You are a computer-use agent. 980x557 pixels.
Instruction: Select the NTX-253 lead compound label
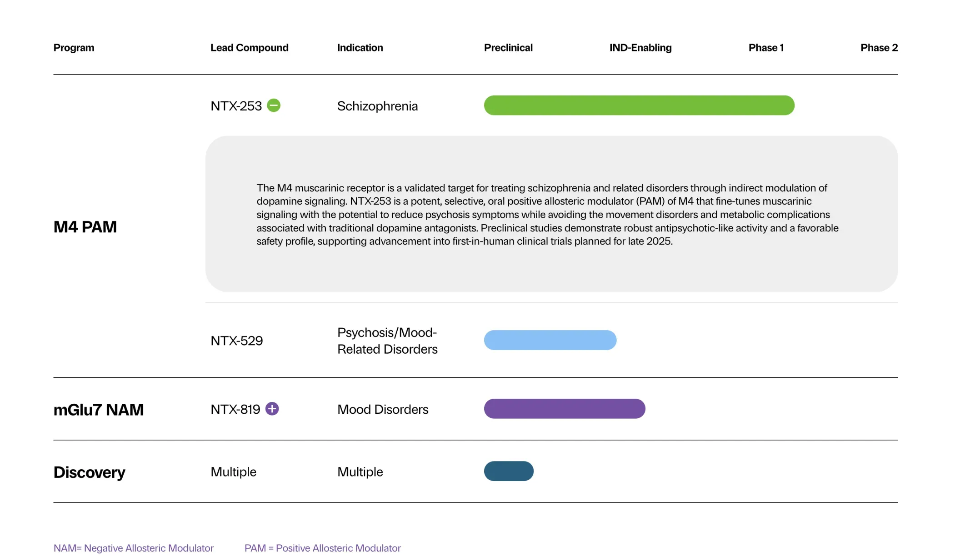(x=236, y=106)
